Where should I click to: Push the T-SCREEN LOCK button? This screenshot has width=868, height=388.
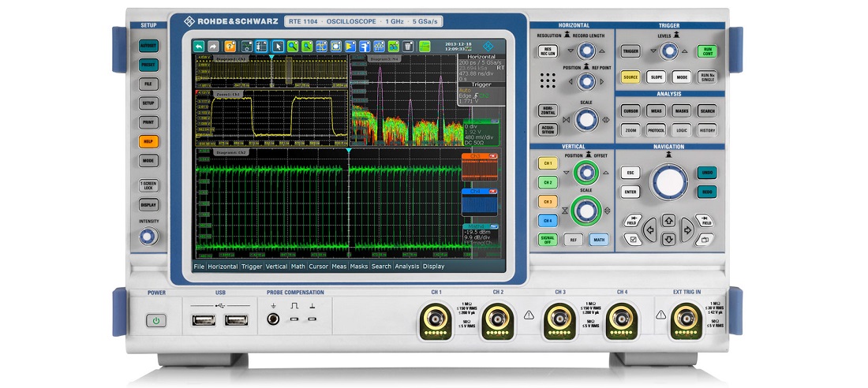[148, 185]
